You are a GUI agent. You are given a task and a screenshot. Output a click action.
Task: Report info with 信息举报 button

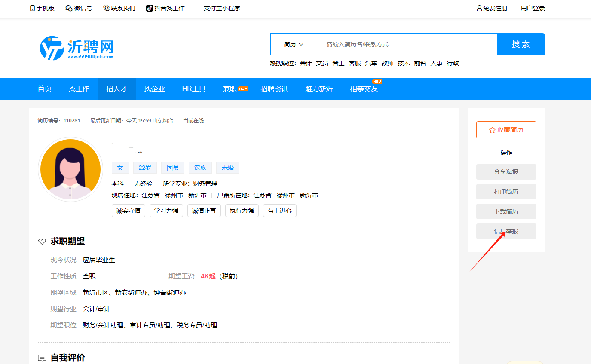(x=506, y=231)
